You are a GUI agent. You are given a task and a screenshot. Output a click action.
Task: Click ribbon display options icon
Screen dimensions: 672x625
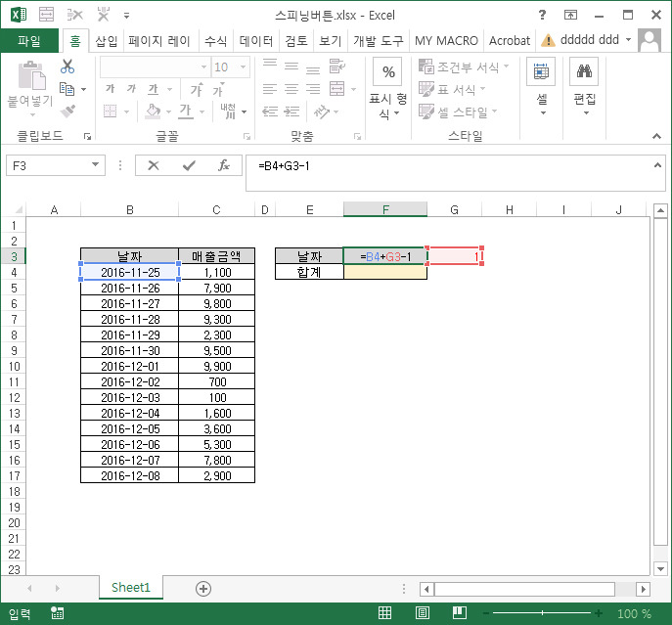[x=570, y=15]
